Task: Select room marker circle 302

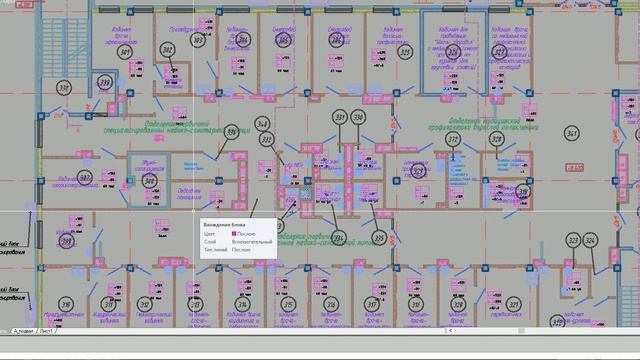Action: point(167,50)
